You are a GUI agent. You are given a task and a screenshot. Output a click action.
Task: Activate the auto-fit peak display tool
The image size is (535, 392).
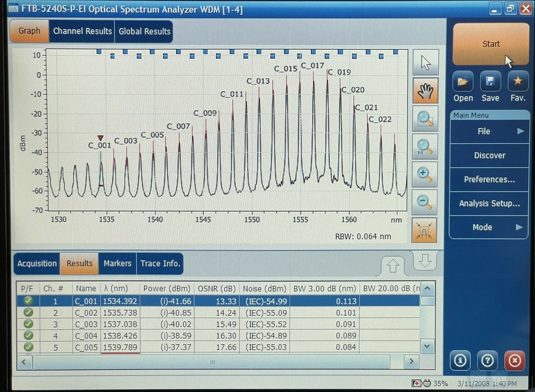[x=424, y=230]
